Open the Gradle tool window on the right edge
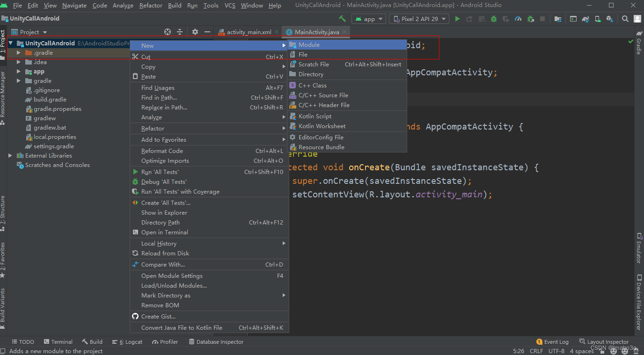The width and height of the screenshot is (644, 355). click(x=639, y=43)
